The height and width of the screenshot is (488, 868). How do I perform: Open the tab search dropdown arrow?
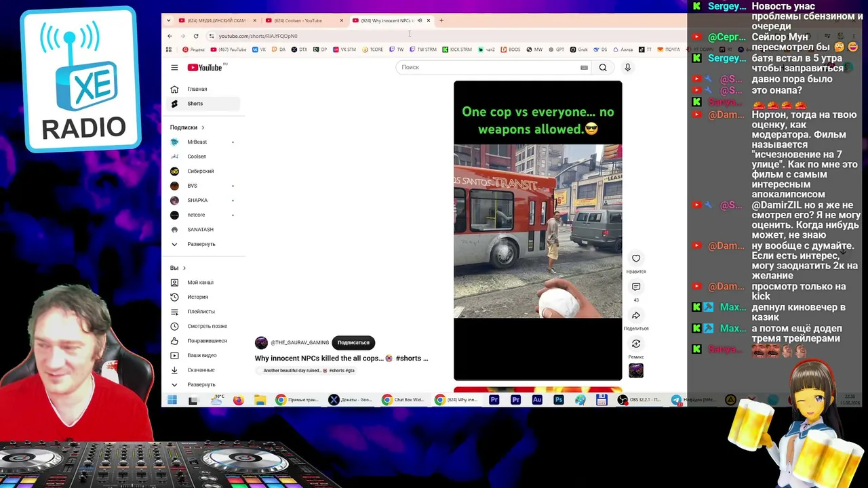[x=168, y=20]
